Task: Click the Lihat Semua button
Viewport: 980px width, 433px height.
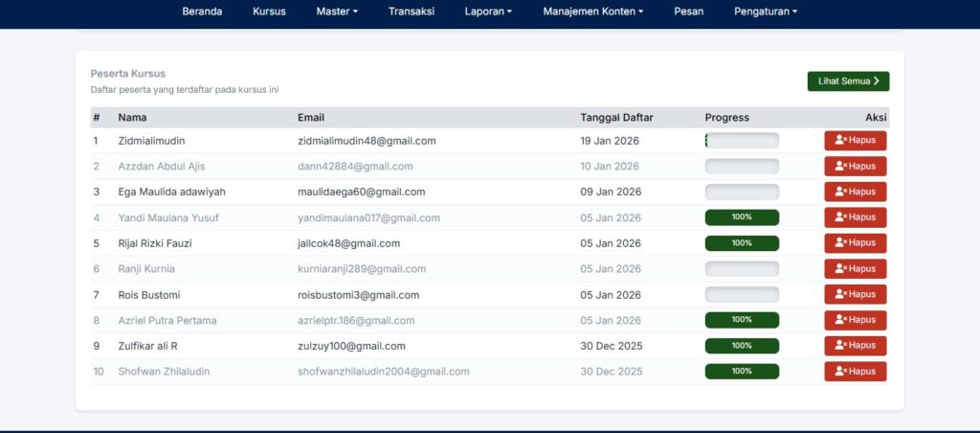Action: click(848, 81)
